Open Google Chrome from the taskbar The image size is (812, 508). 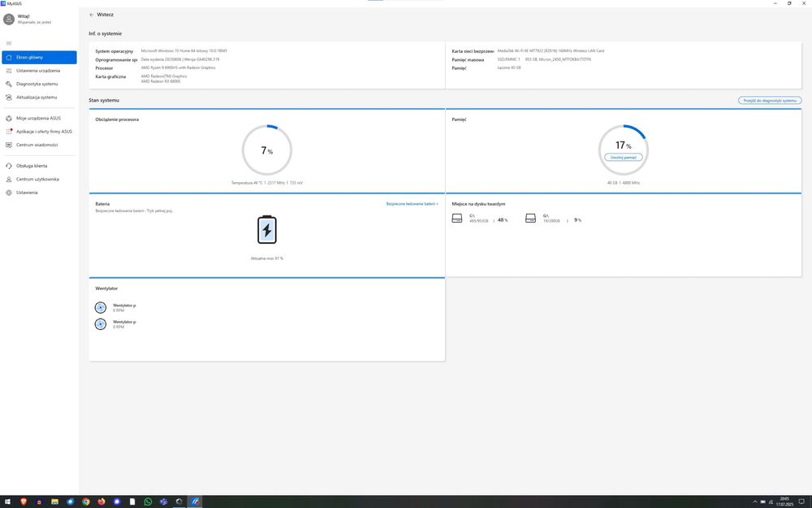point(86,501)
